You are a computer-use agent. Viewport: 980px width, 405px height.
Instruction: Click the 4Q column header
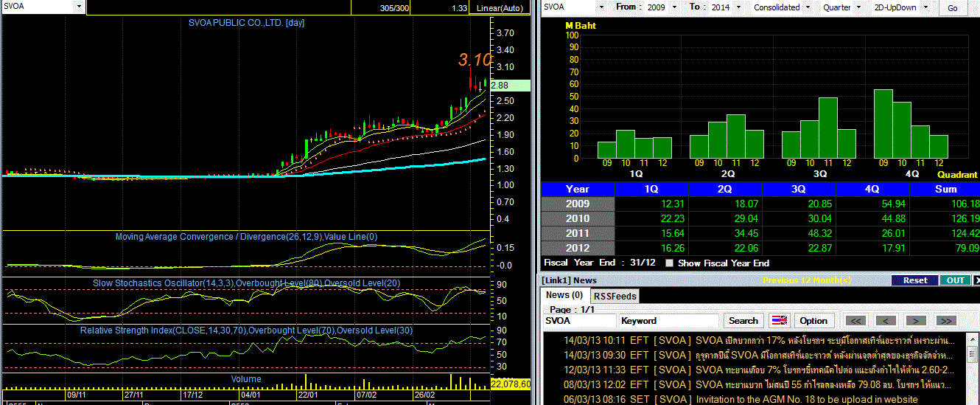pos(872,189)
